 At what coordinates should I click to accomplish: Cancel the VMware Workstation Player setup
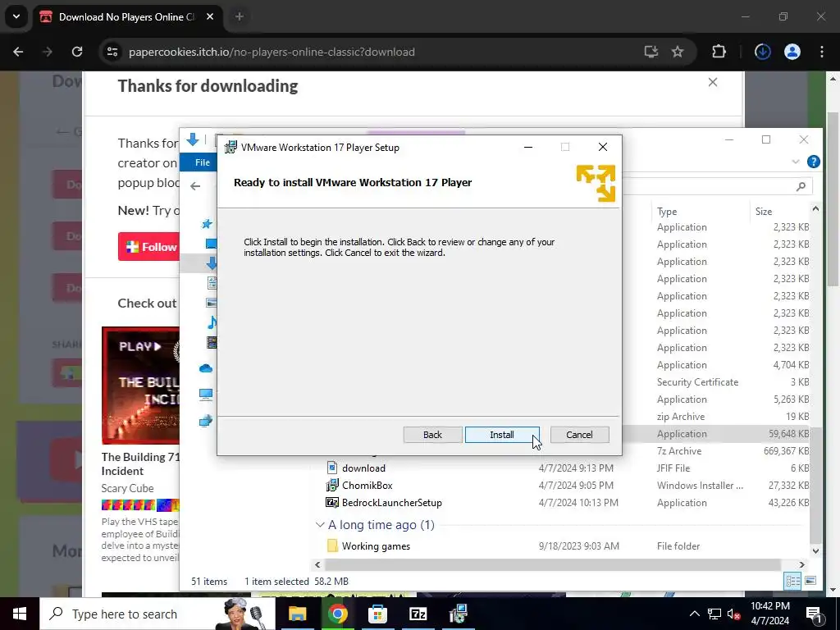click(579, 435)
